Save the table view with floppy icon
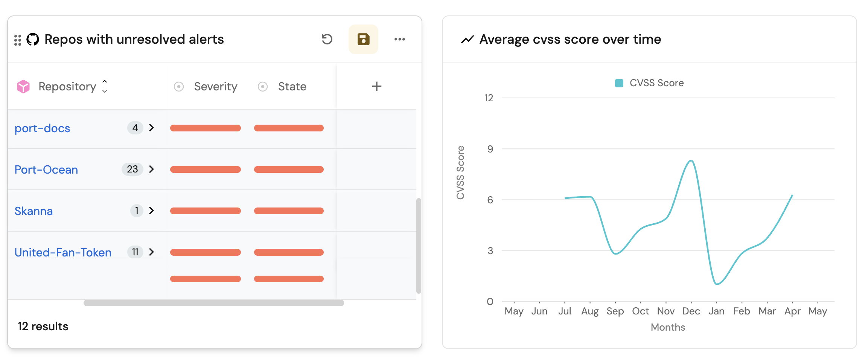 (363, 39)
